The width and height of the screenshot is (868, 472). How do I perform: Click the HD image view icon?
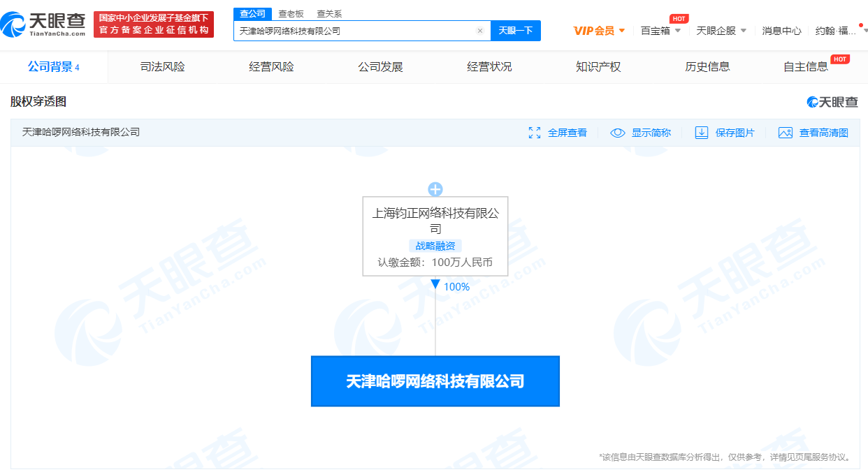786,133
